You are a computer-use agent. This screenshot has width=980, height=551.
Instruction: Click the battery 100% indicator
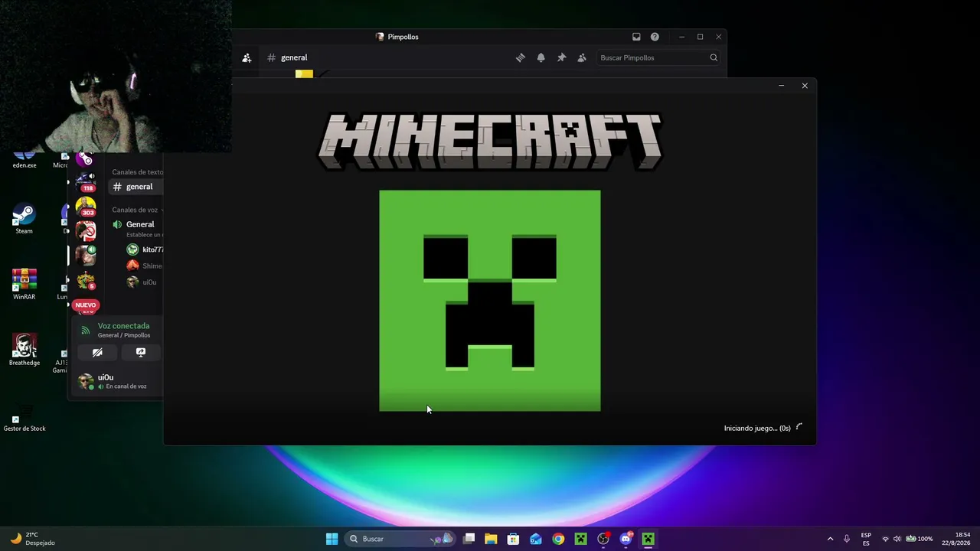coord(920,539)
